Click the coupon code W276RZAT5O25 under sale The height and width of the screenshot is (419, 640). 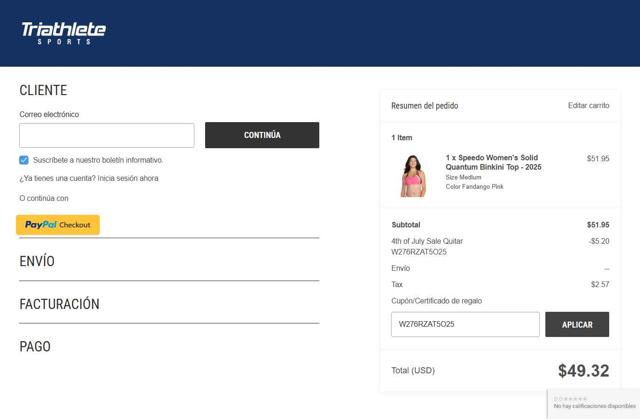click(x=419, y=252)
